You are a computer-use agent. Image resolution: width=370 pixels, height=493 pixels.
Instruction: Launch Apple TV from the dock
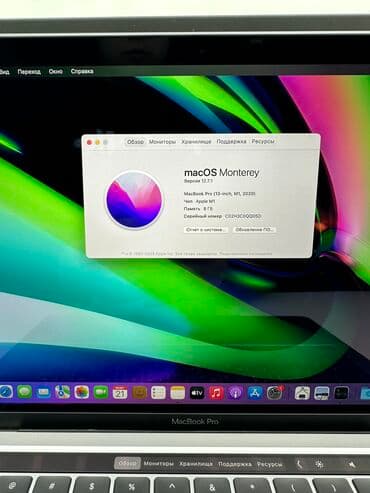click(197, 393)
